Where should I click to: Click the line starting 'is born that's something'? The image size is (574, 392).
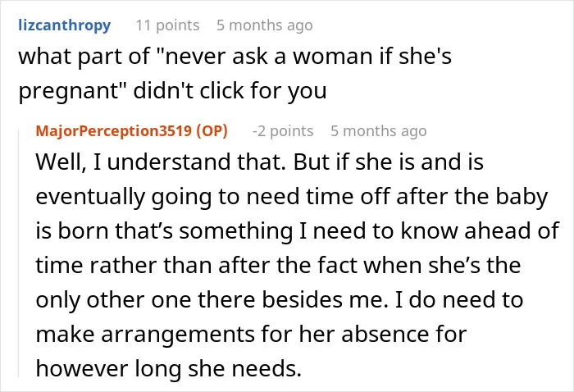(x=297, y=231)
